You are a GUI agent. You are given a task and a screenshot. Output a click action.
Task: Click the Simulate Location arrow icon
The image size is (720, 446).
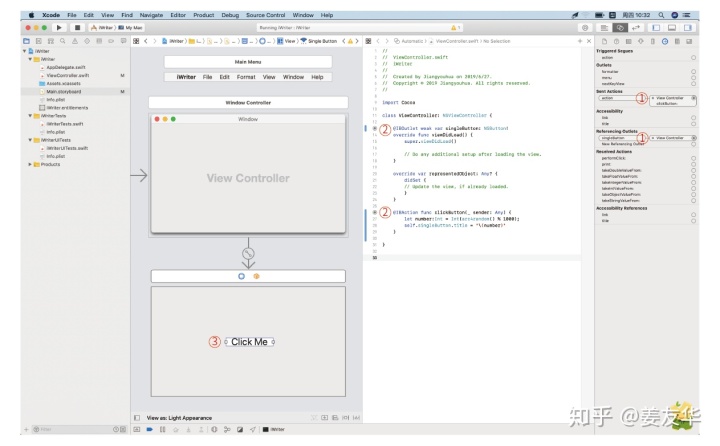pos(253,429)
